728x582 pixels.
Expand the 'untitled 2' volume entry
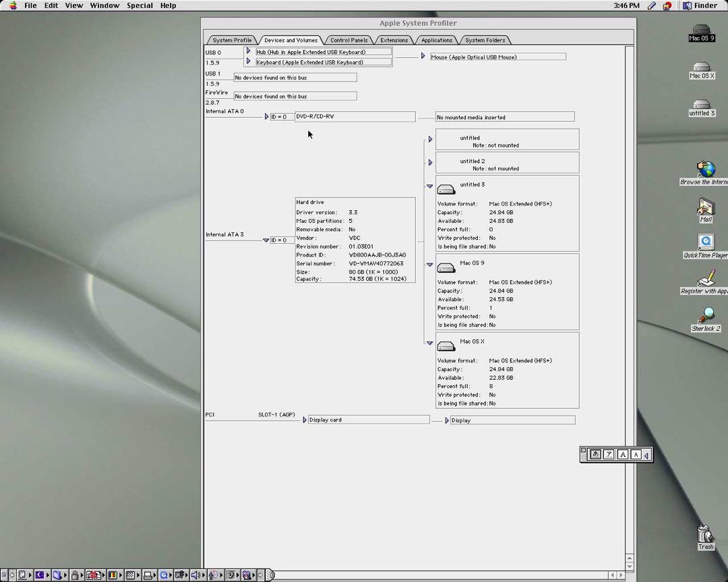coord(430,162)
